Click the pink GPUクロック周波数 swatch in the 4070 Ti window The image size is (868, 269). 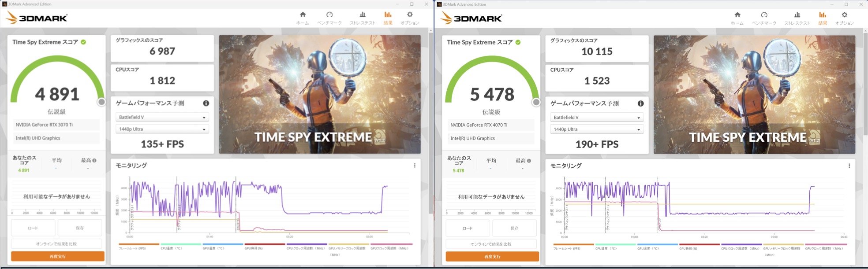point(826,244)
